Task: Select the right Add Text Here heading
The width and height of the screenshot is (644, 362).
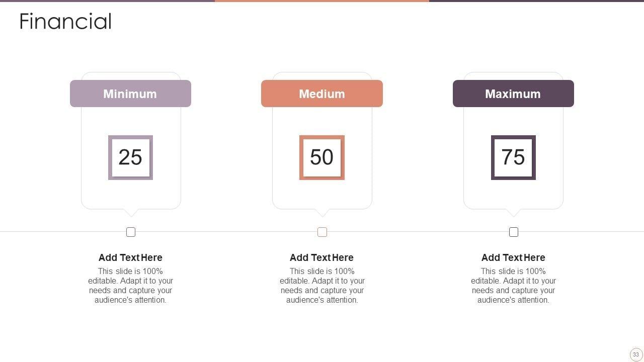Action: (513, 257)
